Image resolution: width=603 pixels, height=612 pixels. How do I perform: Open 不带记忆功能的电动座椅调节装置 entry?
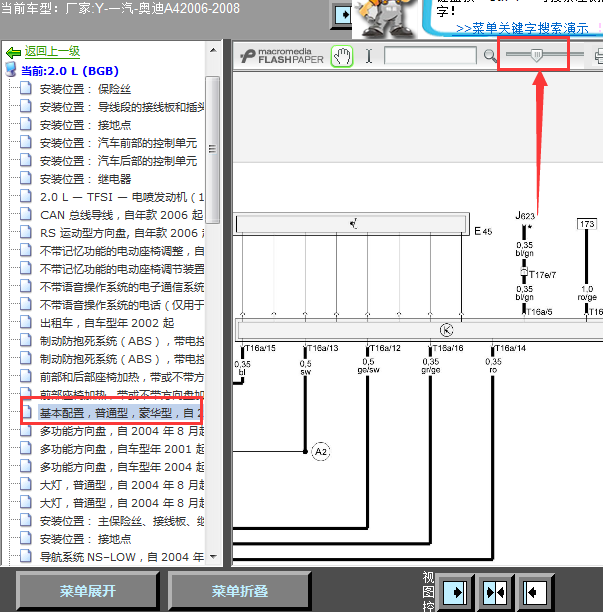tap(122, 269)
